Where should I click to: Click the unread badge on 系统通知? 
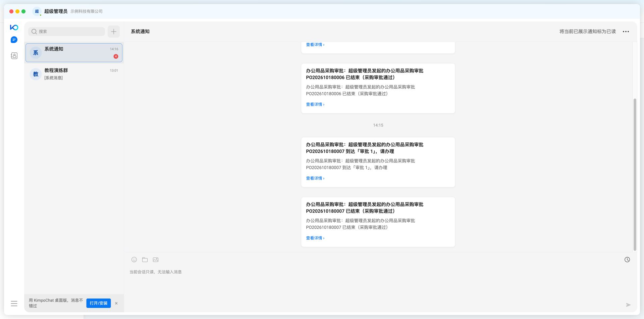point(116,56)
